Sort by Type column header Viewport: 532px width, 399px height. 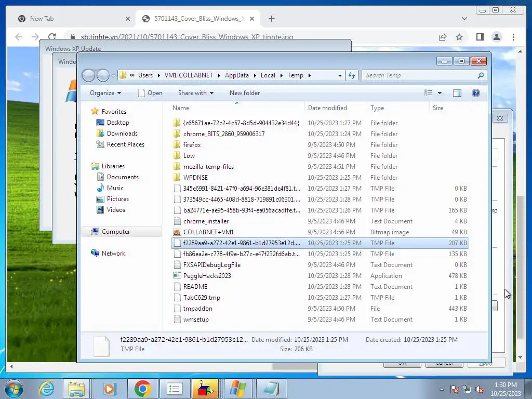397,108
